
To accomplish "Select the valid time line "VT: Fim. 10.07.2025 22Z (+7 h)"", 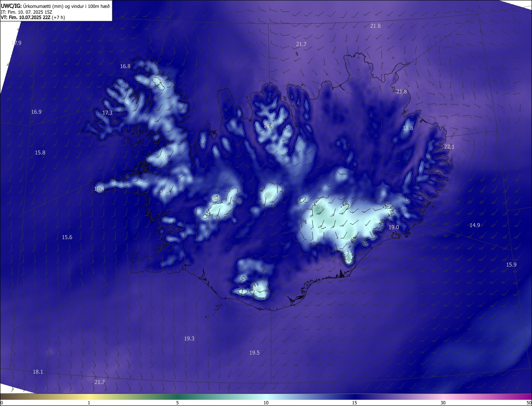I will point(33,17).
